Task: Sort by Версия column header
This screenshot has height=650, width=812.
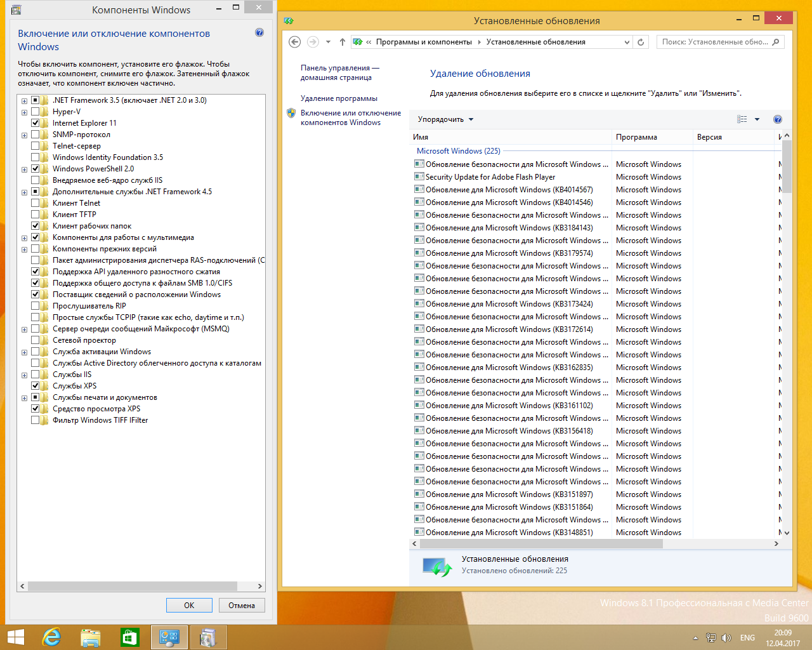Action: [x=734, y=137]
